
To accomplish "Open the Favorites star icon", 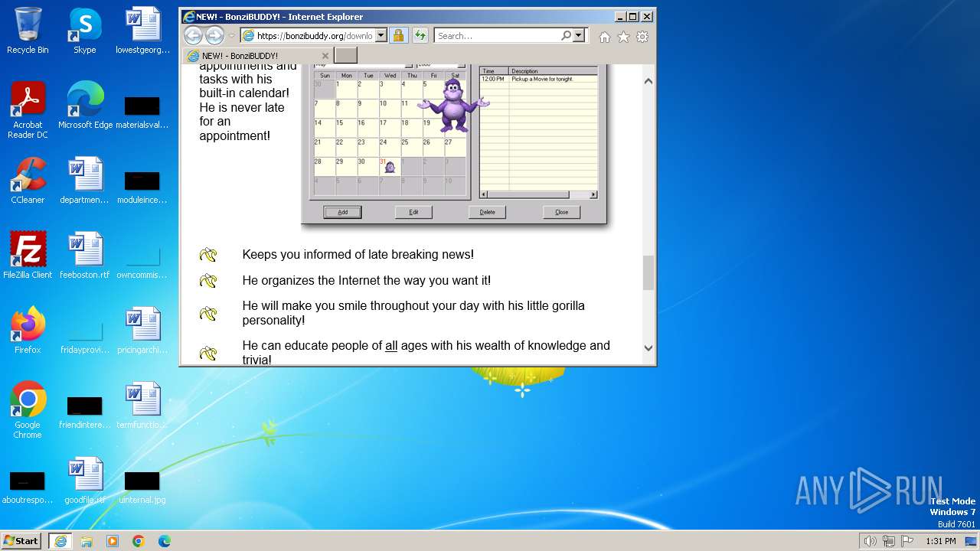I will (x=623, y=37).
